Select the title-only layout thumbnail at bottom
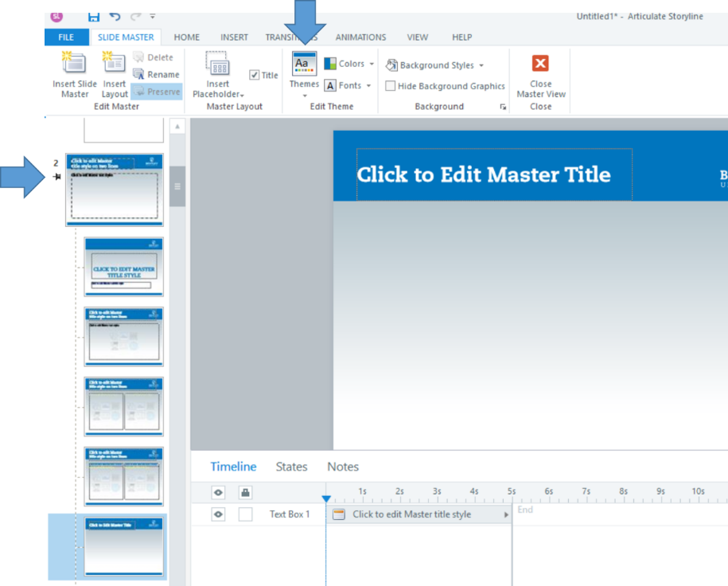 123,546
